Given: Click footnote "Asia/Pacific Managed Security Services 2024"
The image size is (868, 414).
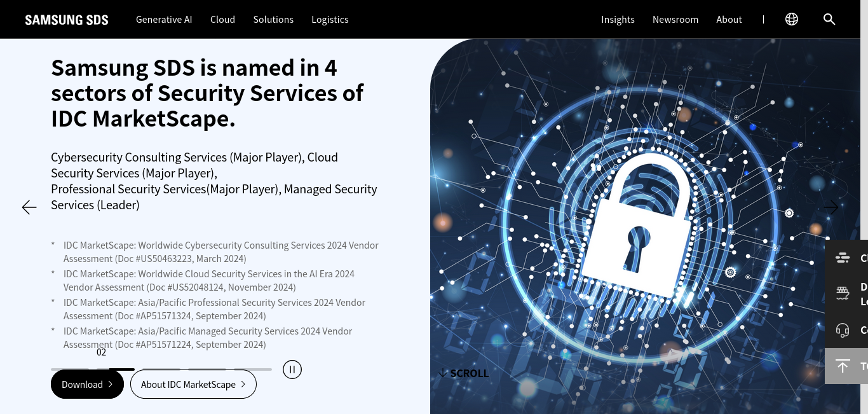Looking at the screenshot, I should coord(208,338).
